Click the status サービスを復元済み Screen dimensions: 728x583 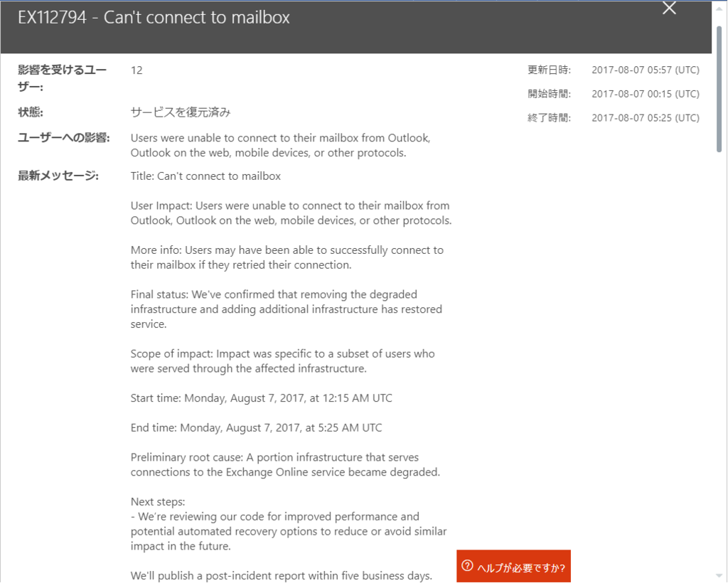point(181,112)
